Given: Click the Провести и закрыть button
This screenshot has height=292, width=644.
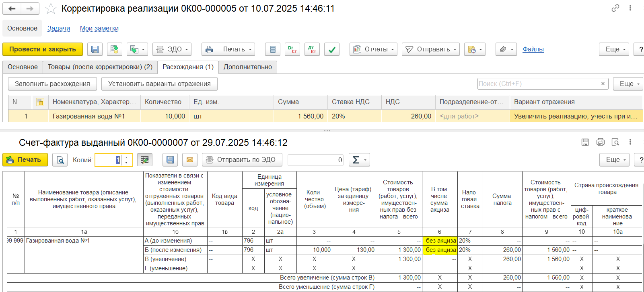Looking at the screenshot, I should [x=43, y=49].
